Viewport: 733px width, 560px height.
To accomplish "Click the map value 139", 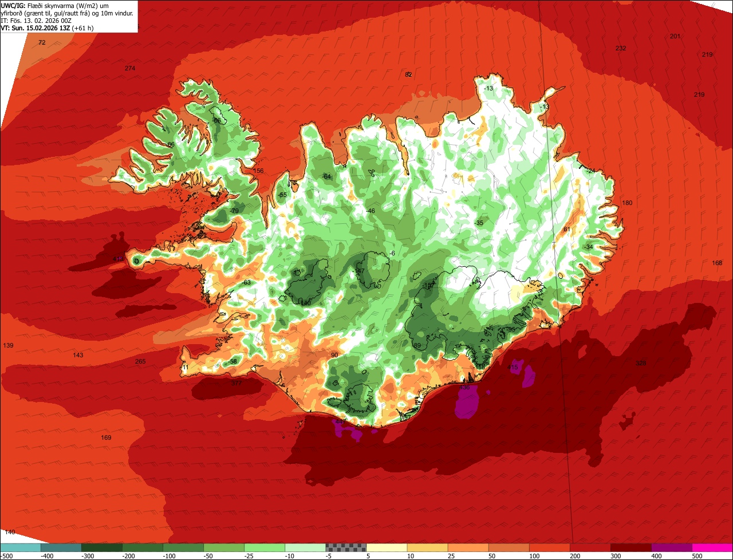I will [8, 345].
